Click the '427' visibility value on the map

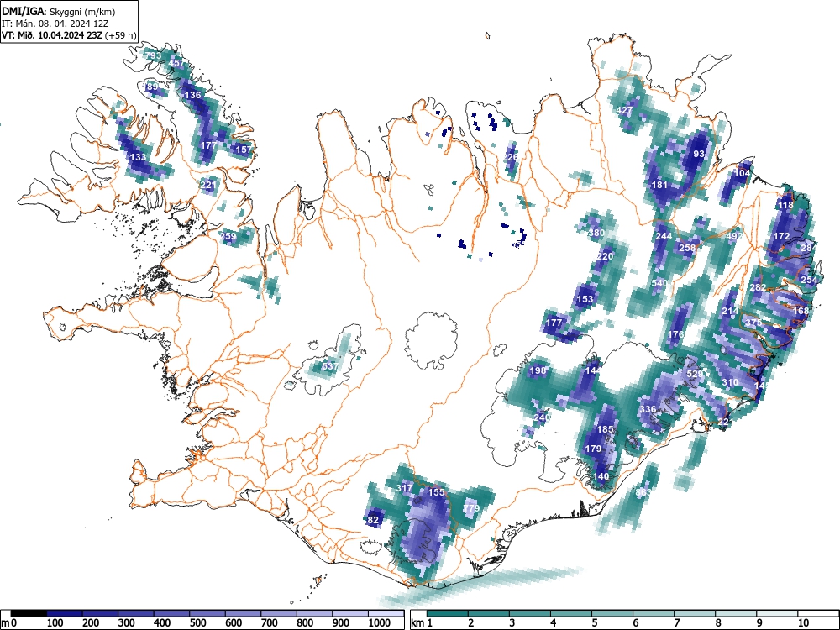(x=625, y=110)
